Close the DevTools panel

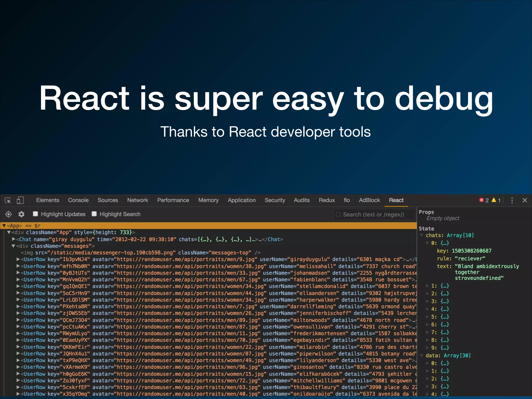coord(524,200)
